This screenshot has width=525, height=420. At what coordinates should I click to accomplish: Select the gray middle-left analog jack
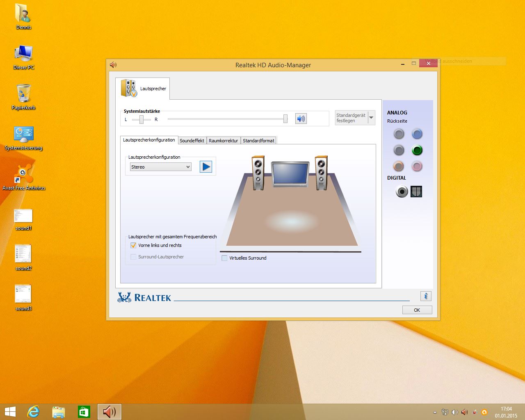(399, 150)
